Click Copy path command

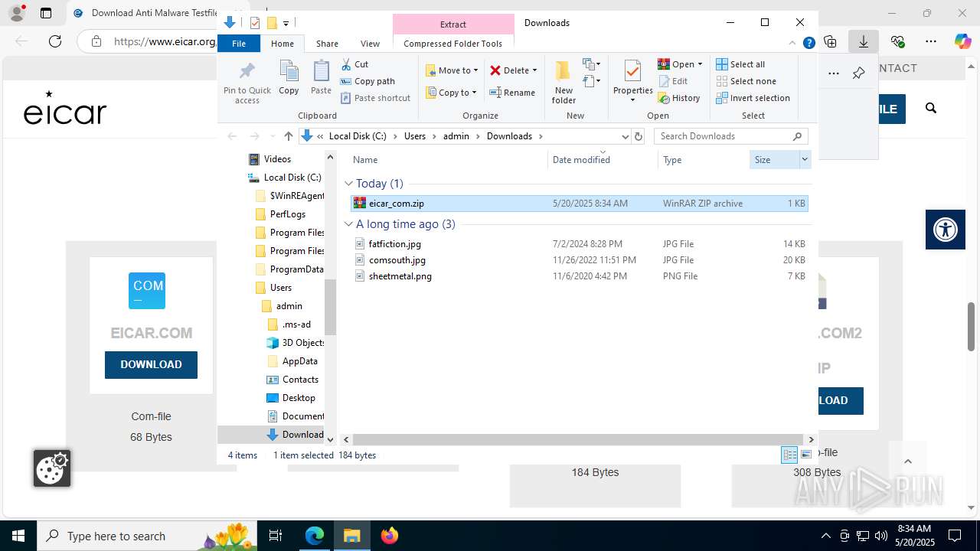(x=367, y=81)
